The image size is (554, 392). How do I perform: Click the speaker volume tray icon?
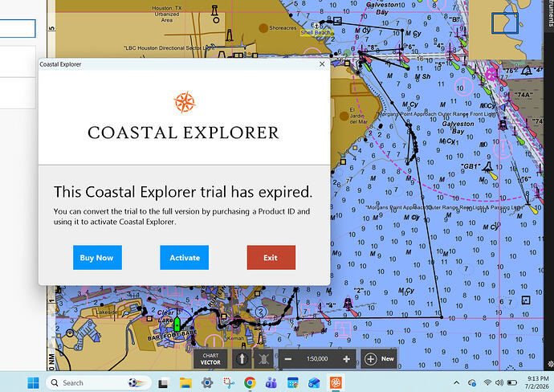499,382
